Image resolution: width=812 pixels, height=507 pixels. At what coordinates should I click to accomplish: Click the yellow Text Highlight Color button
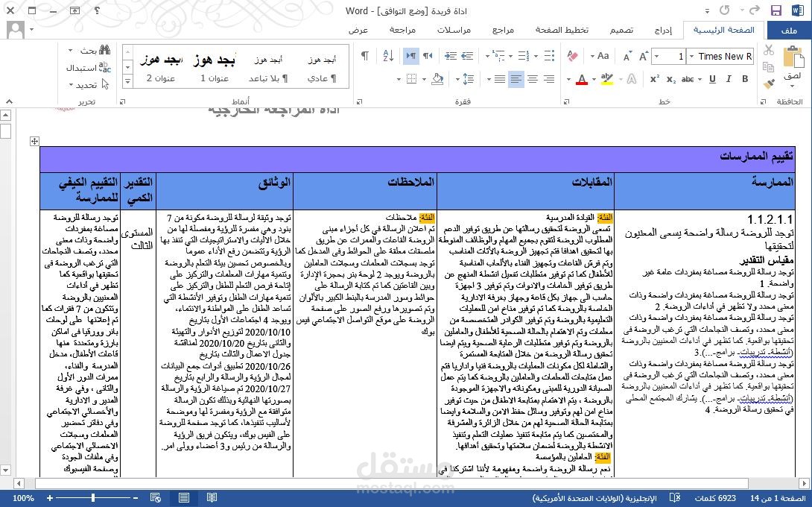(606, 79)
